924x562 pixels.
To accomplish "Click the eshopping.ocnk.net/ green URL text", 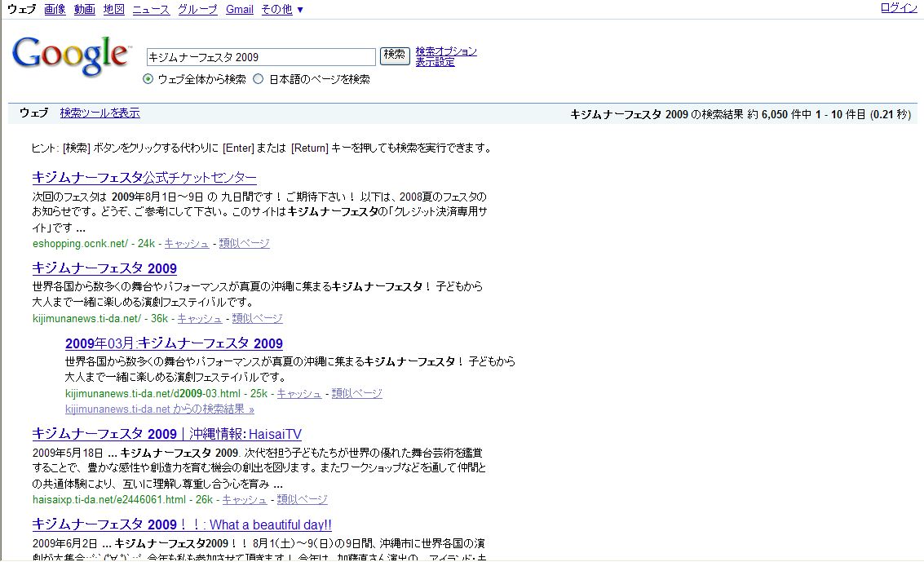I will pos(80,243).
